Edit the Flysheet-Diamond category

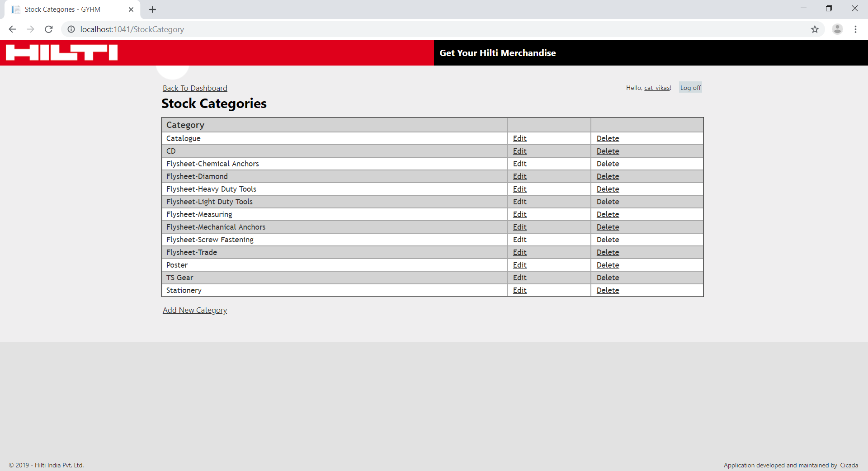pos(520,176)
